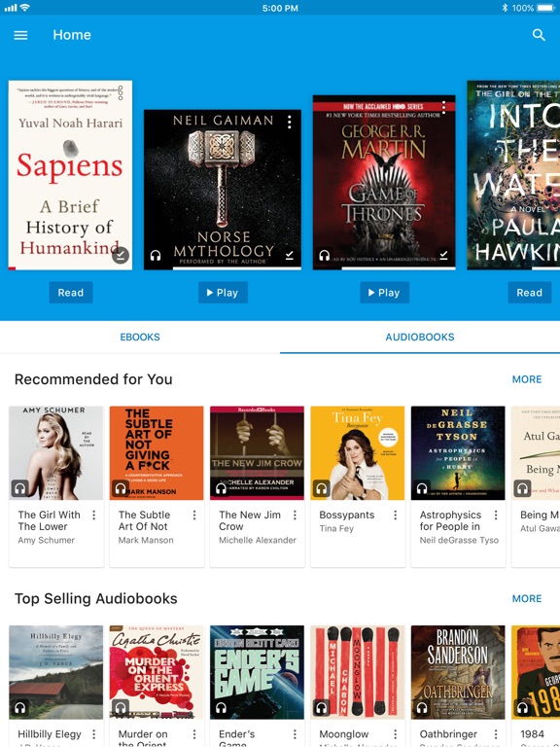The width and height of the screenshot is (560, 747).
Task: Select the AUDIOBOOKS tab
Action: pos(420,337)
